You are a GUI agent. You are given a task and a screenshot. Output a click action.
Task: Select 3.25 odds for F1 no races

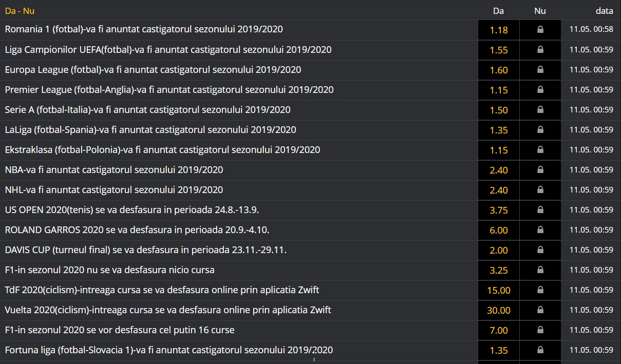pyautogui.click(x=498, y=270)
